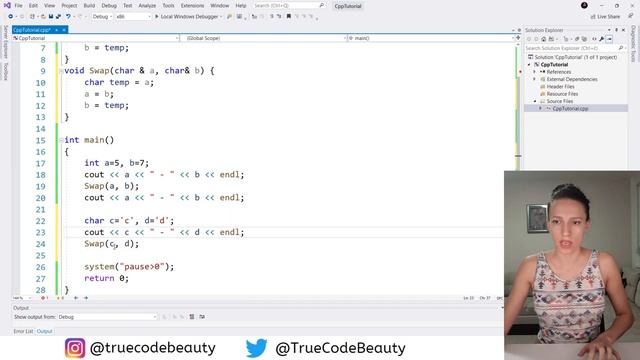Collapse the Source Files folder

click(535, 101)
